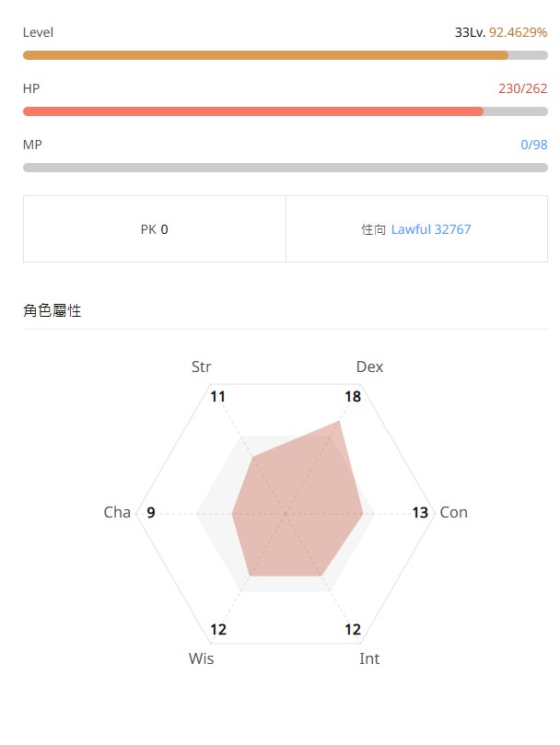The image size is (560, 745).
Task: Click the Con stat value 13
Action: (x=422, y=513)
